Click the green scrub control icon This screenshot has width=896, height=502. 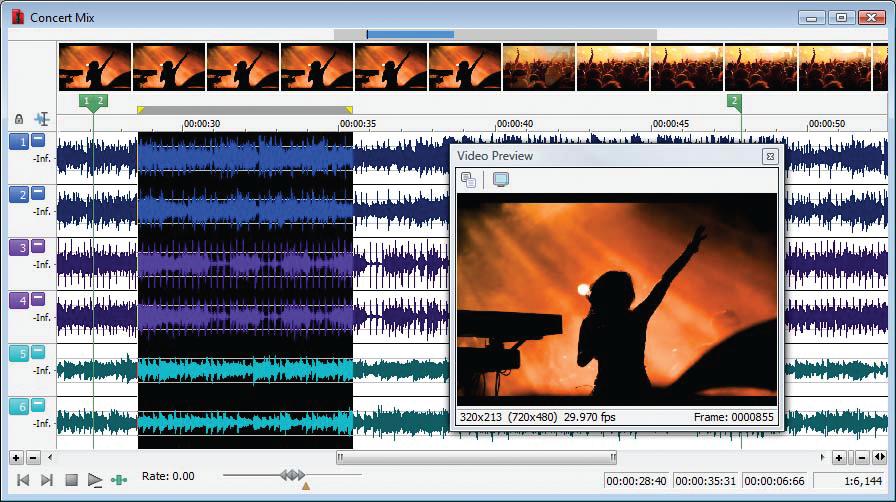click(119, 480)
